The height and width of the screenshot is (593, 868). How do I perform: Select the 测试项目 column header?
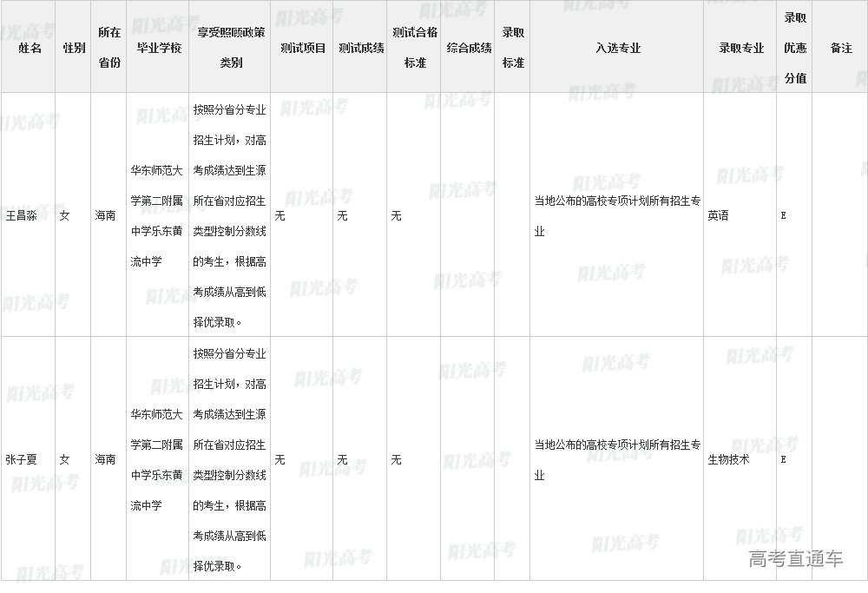click(303, 48)
